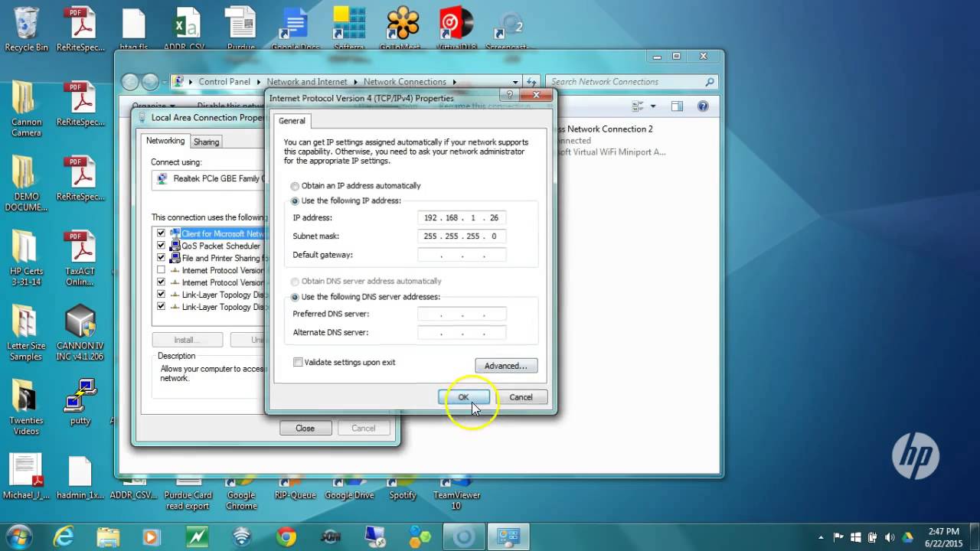Select the Networking tab

point(165,141)
